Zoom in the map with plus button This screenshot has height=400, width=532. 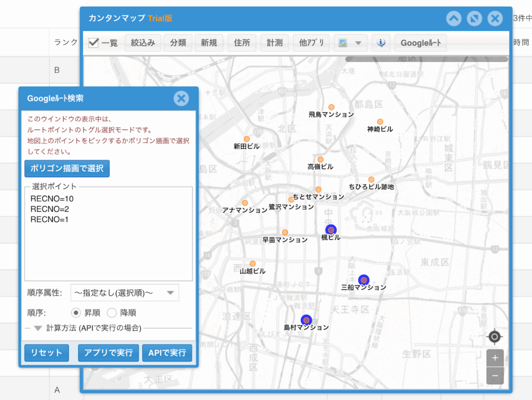point(495,358)
